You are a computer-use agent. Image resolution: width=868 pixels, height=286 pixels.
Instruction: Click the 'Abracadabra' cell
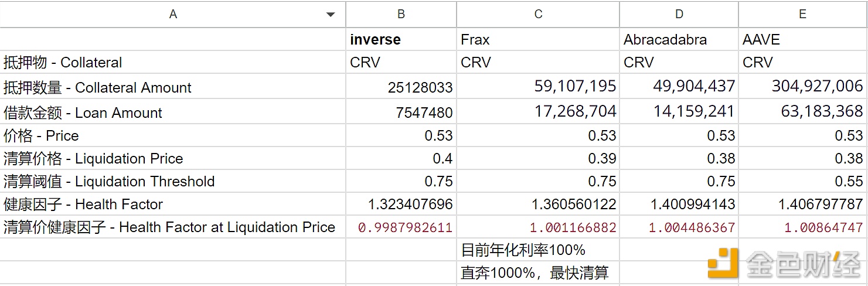[679, 39]
